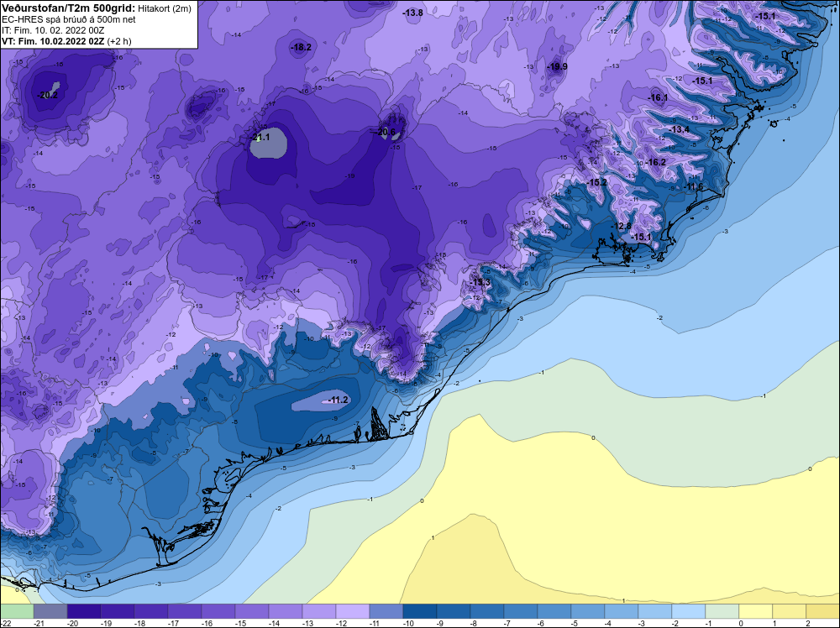The width and height of the screenshot is (840, 628).
Task: Click the darker yellow legend swatch labeled 2
Action: pos(823,611)
